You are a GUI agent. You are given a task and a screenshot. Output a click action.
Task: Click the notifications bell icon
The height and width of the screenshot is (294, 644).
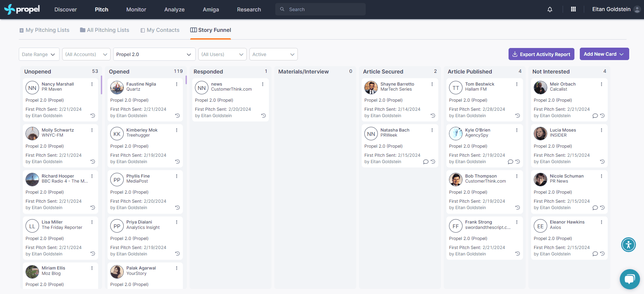(550, 9)
